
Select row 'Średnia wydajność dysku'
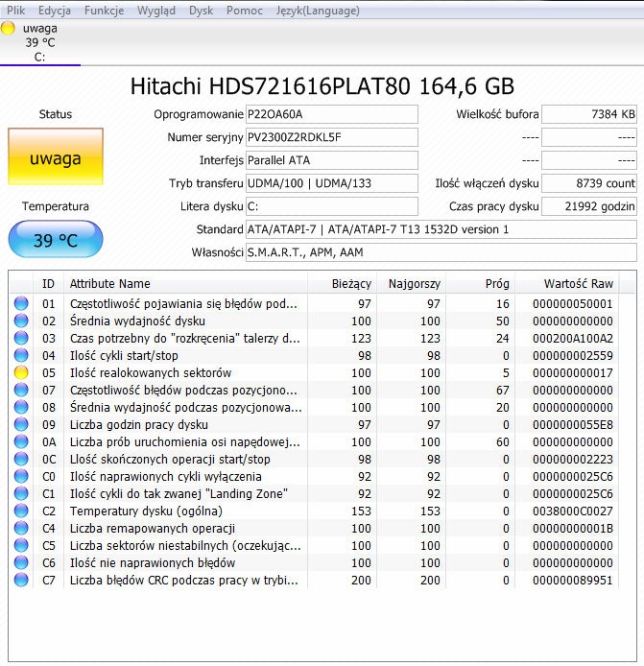coord(315,321)
